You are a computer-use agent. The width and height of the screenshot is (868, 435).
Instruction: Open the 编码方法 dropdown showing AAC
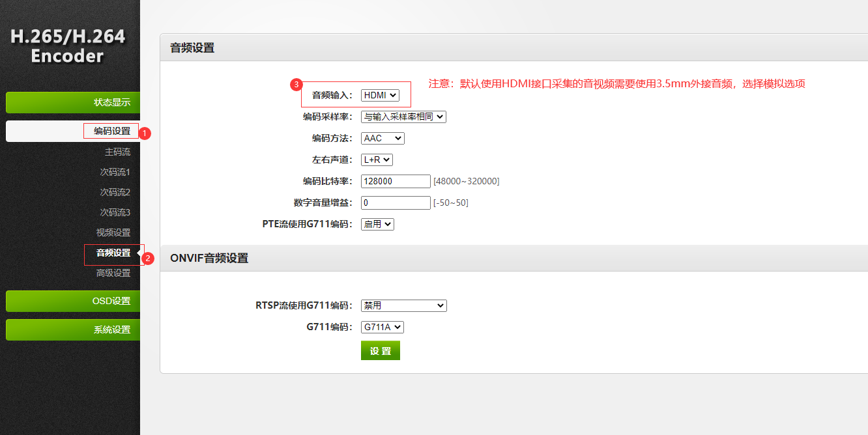(x=382, y=138)
